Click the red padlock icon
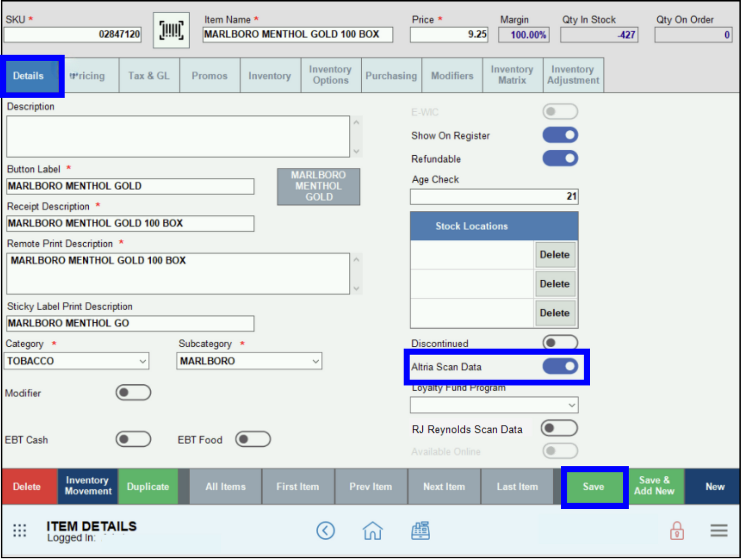Screen dimensions: 742x560 [676, 530]
